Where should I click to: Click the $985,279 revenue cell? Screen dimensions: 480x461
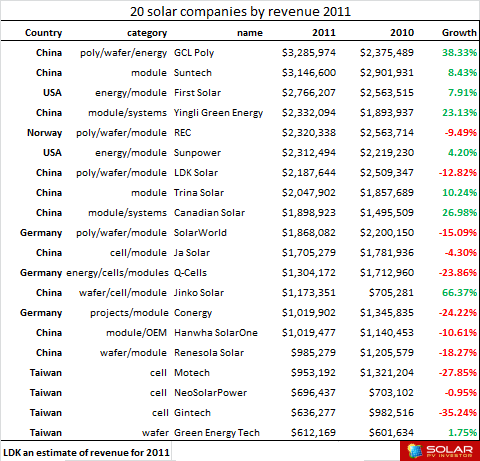coord(313,353)
